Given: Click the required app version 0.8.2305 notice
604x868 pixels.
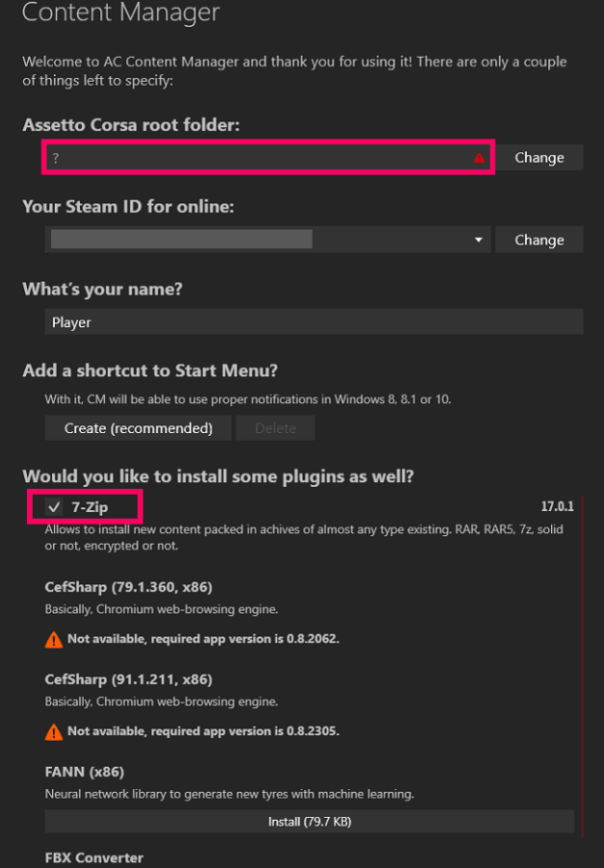Looking at the screenshot, I should pyautogui.click(x=204, y=731).
